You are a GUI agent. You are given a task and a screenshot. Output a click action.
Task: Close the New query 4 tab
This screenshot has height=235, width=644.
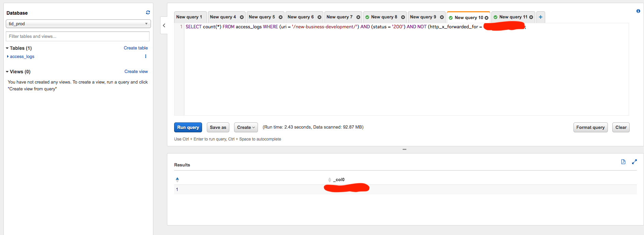pos(242,17)
